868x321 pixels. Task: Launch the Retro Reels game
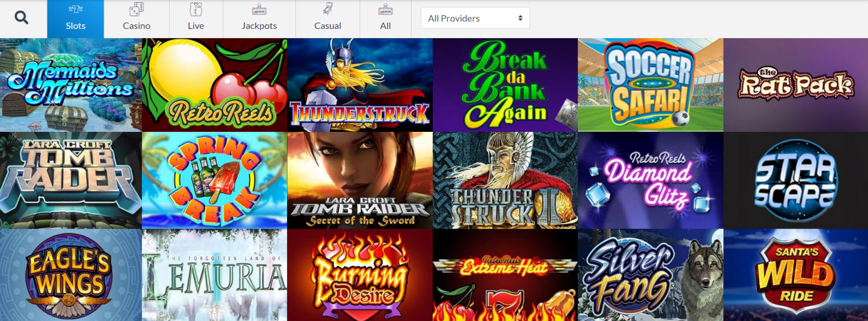coord(215,85)
